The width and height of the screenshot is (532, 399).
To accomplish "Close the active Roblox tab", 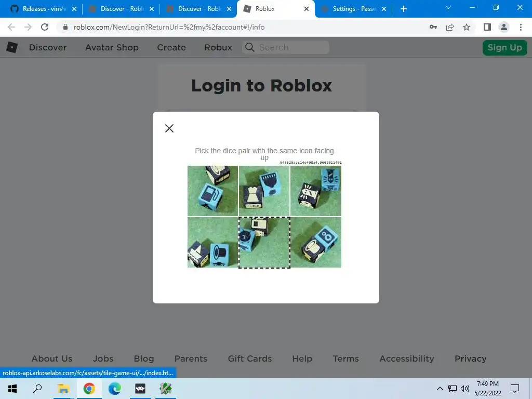I will (x=307, y=9).
